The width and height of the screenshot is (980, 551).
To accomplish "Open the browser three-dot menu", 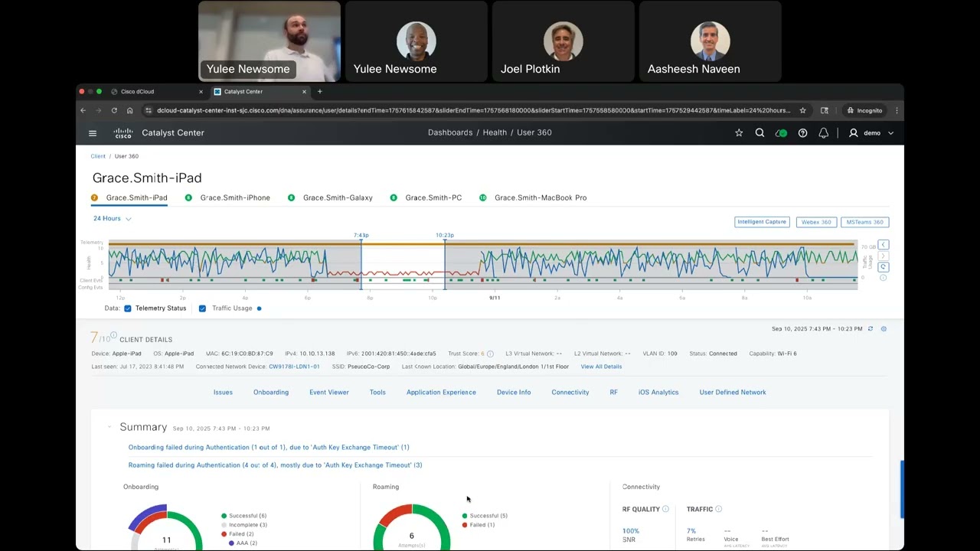I will (897, 110).
